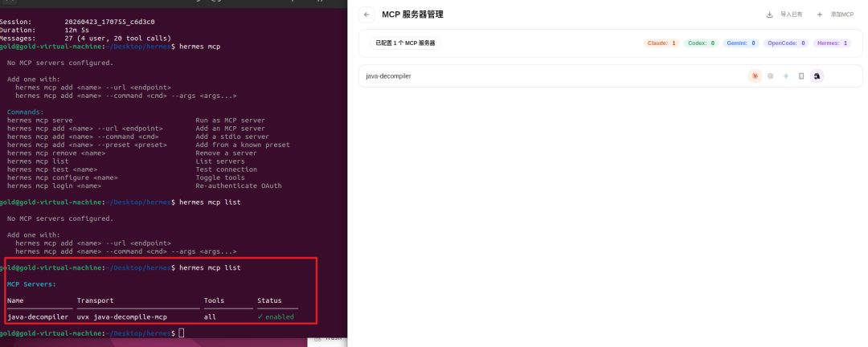Click 'Re-authenticate OAuth' description text
The height and width of the screenshot is (347, 868).
[x=239, y=186]
